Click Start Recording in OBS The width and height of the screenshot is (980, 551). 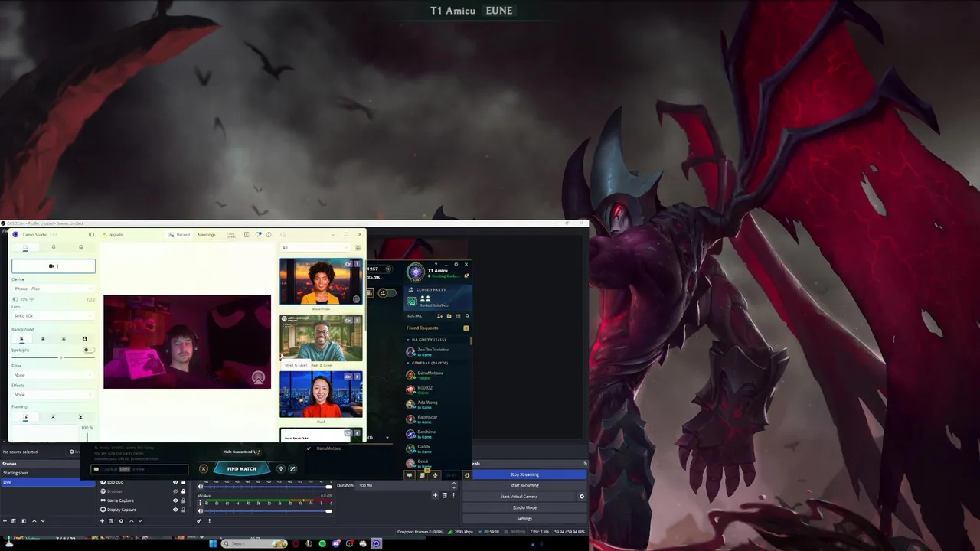tap(524, 485)
